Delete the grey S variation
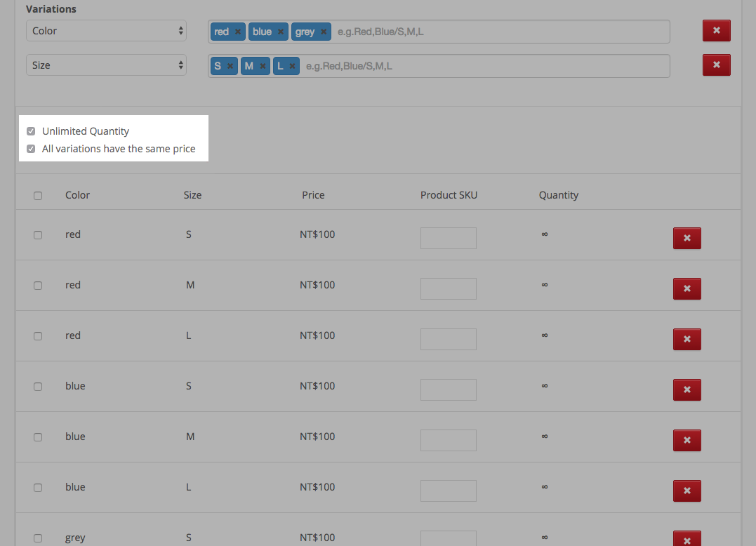The image size is (756, 546). click(x=687, y=539)
